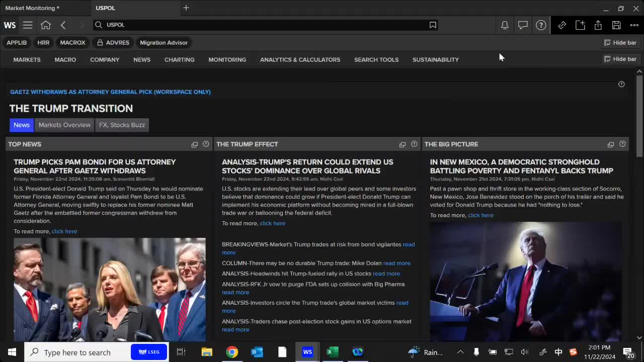This screenshot has height=362, width=644.
Task: Click the HRR shortcut button
Action: [x=43, y=43]
